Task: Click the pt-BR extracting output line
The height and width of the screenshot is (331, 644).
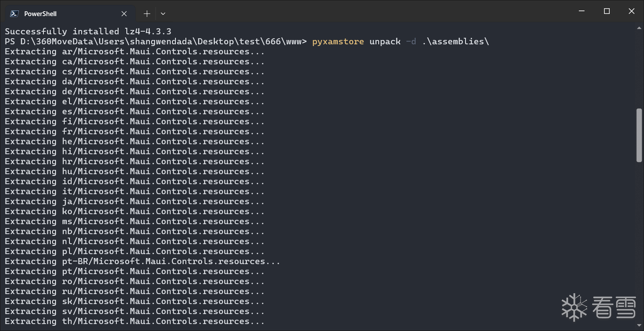Action: point(142,261)
